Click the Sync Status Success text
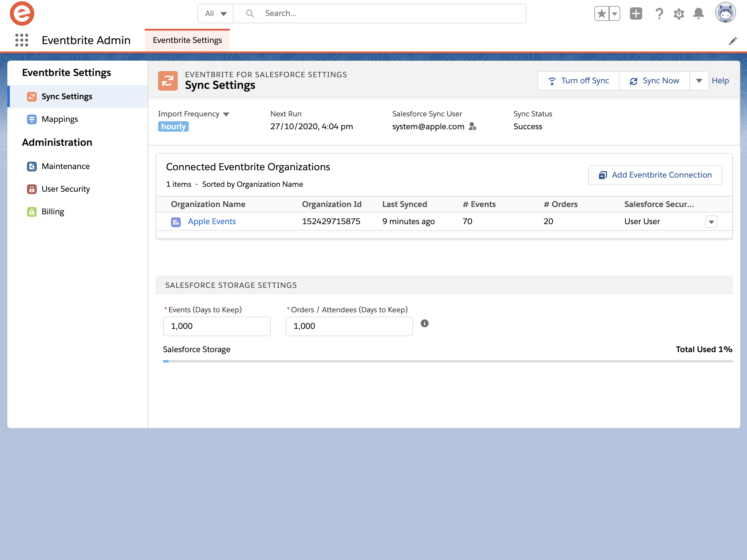The image size is (747, 560). 528,126
